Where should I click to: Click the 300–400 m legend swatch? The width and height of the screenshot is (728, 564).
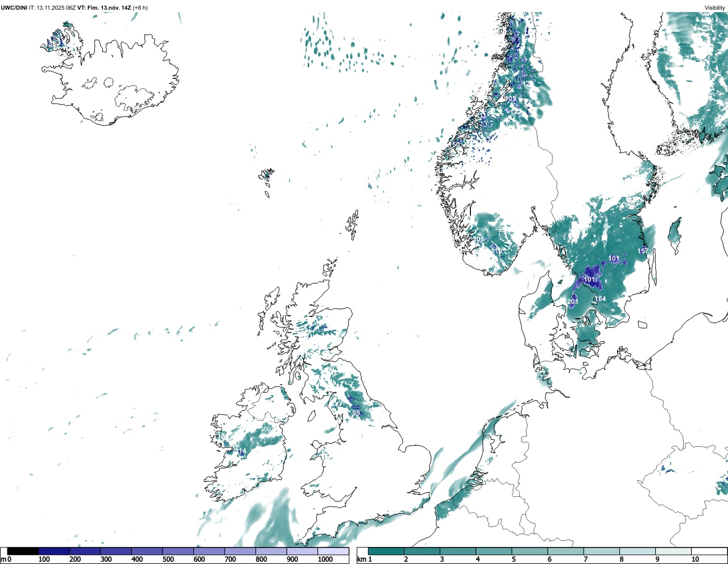point(116,551)
